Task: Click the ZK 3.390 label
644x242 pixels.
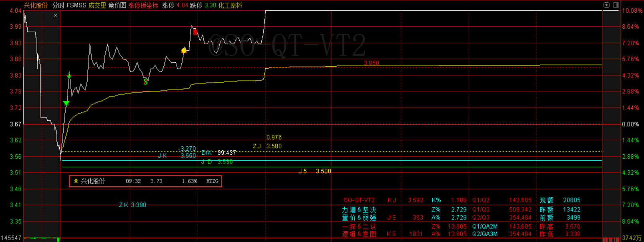Action: [133, 205]
